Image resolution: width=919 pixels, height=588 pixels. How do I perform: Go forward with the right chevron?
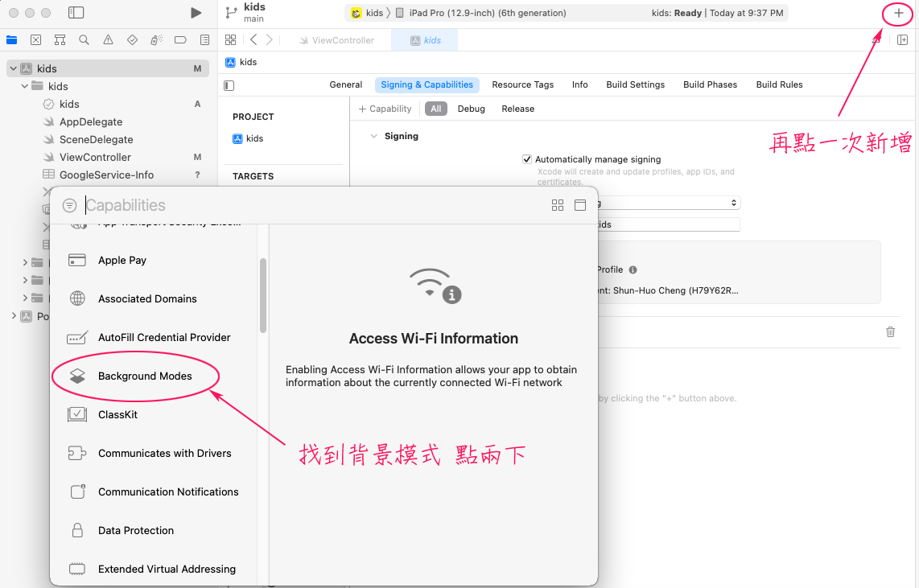pos(270,40)
